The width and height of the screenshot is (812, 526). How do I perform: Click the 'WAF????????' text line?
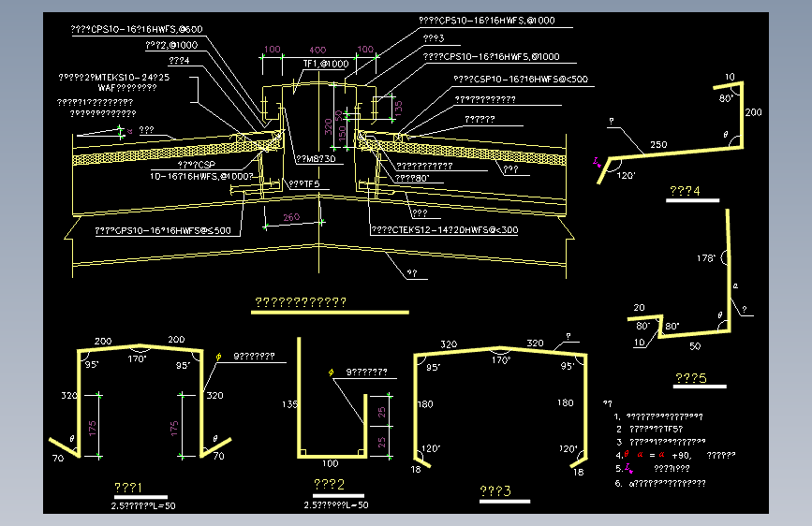click(x=127, y=88)
